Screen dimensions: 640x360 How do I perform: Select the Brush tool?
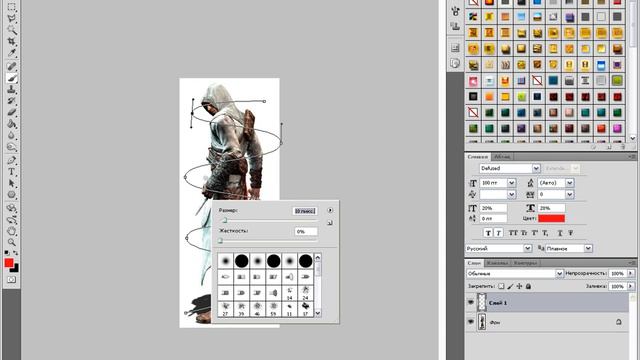[x=11, y=78]
